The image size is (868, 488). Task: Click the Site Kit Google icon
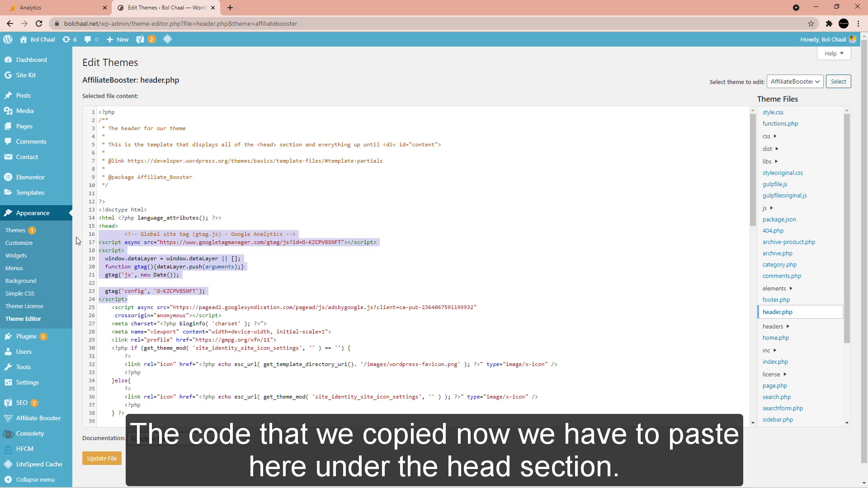pos(8,75)
